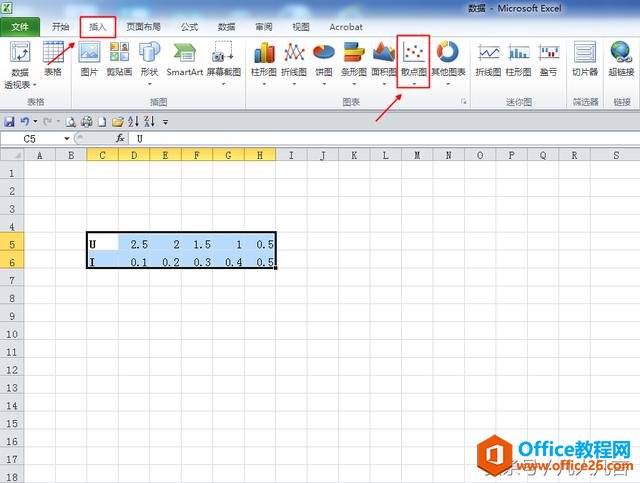Viewport: 640px width, 483px height.
Task: Take a Screenshot (屏幕截图)
Action: tap(223, 63)
